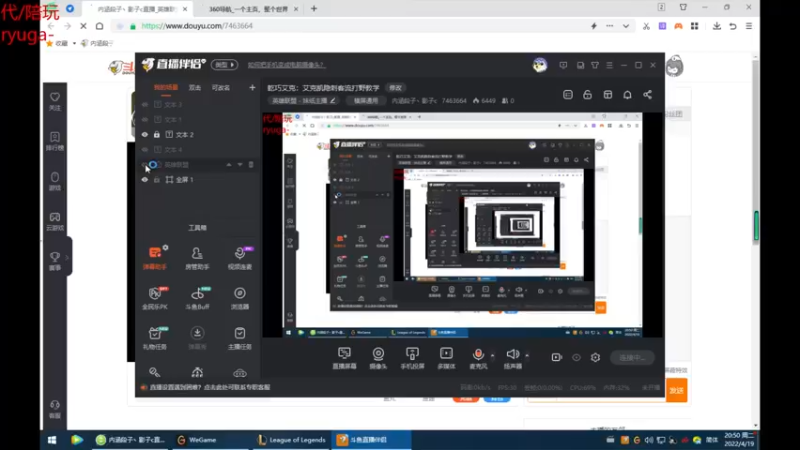Open the Windows Start menu
Screen dimensions: 800x450
(x=52, y=440)
